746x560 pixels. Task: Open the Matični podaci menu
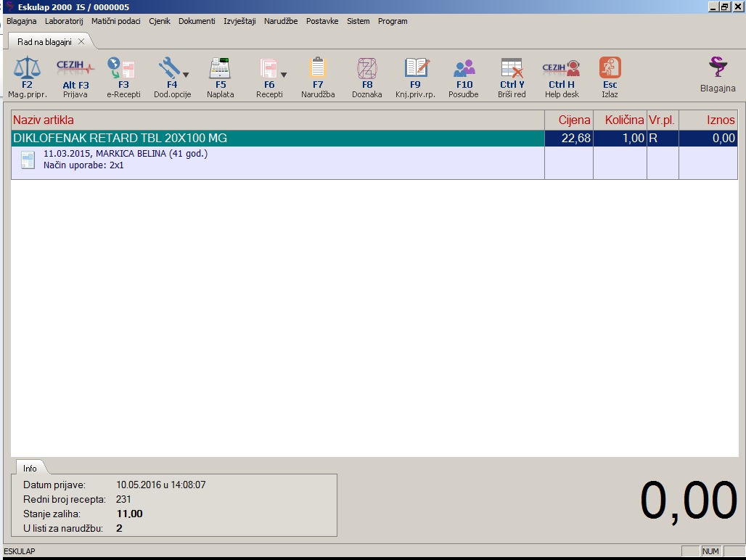115,21
